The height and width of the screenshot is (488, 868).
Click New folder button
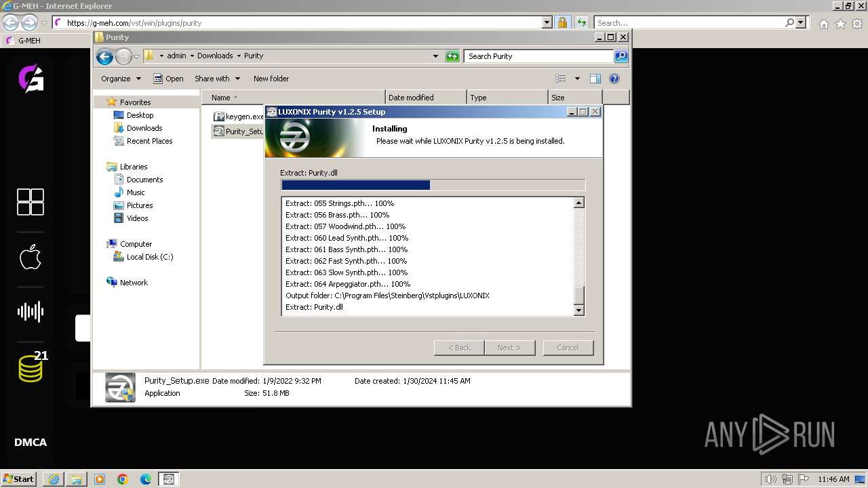[271, 79]
